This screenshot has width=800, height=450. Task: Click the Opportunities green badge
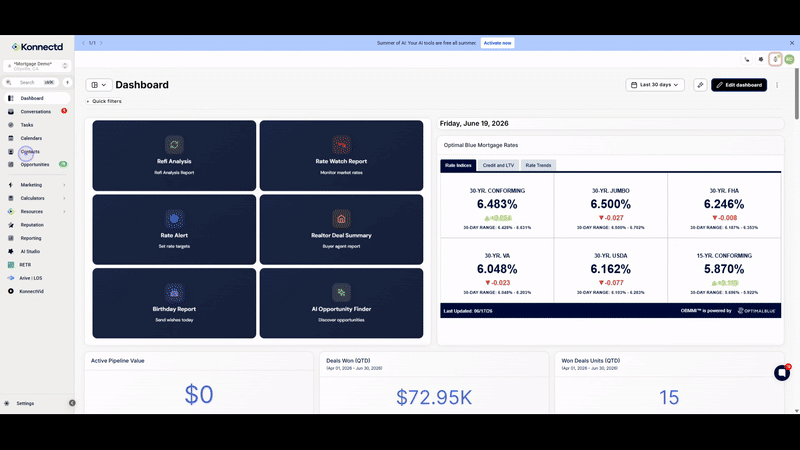(x=63, y=164)
